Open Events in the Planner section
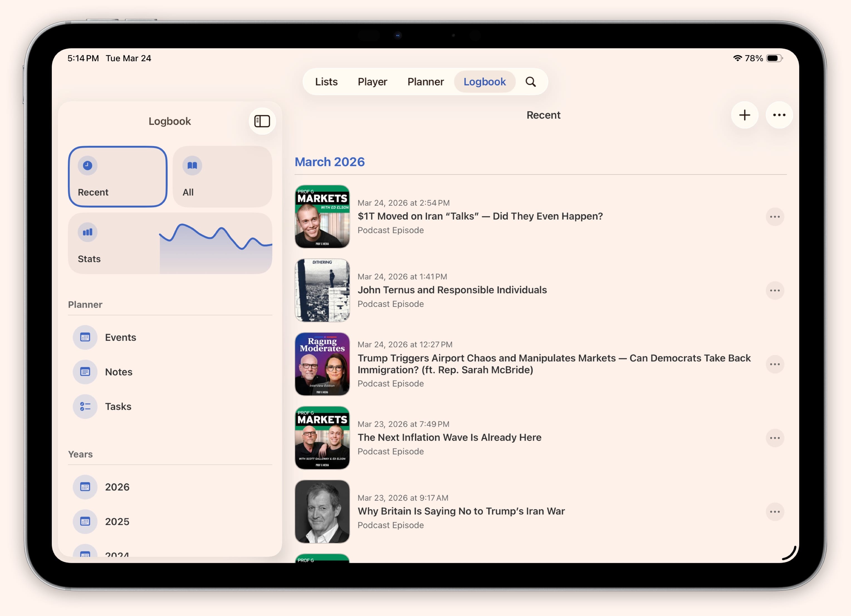The width and height of the screenshot is (851, 616). pos(120,337)
